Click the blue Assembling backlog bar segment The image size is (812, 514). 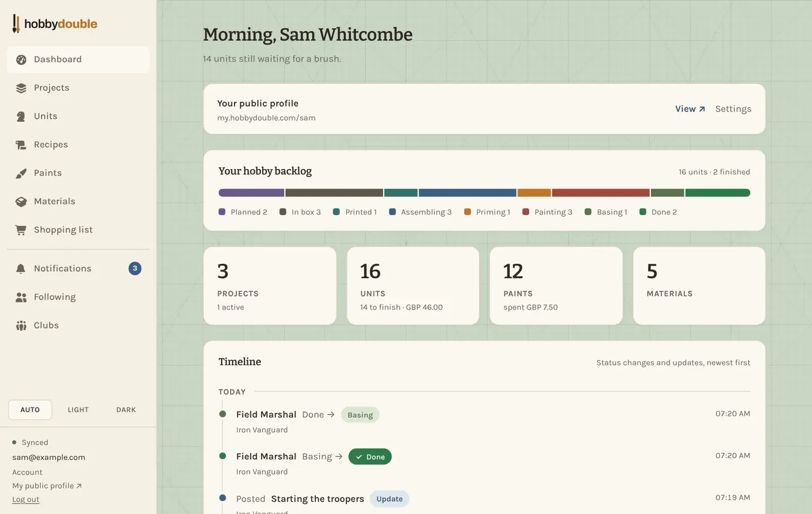pyautogui.click(x=467, y=193)
